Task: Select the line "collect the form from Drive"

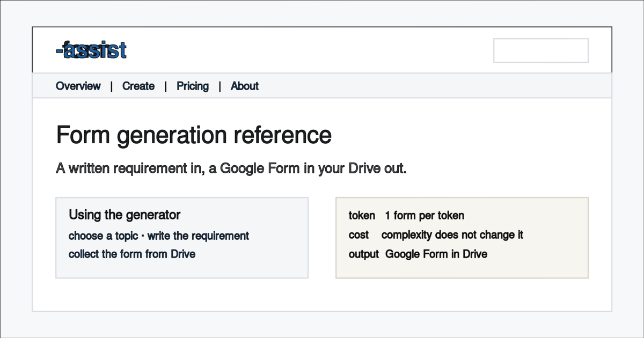Action: click(x=132, y=254)
